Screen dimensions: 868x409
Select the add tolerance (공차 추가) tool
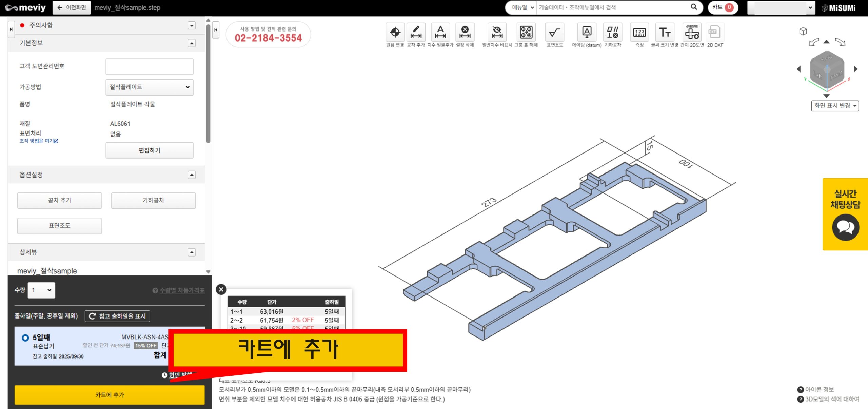[416, 33]
